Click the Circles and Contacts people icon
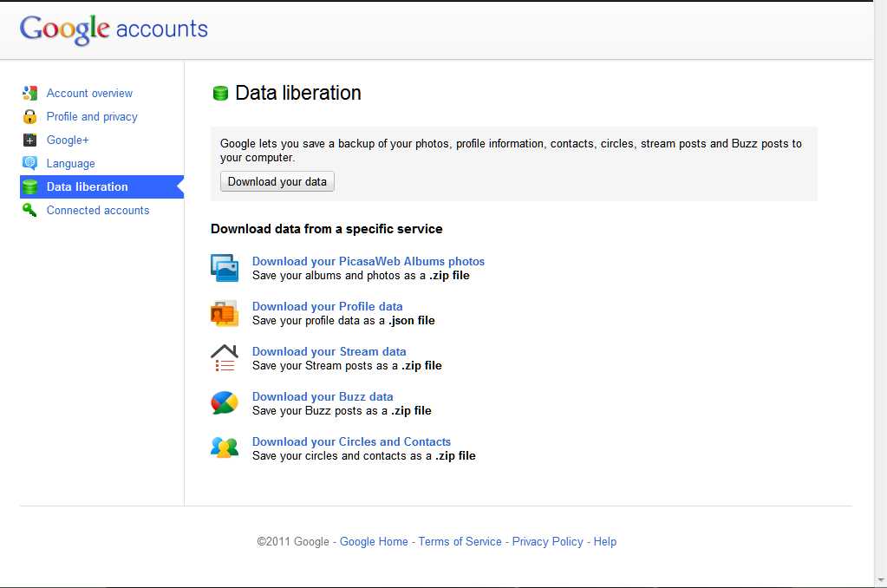 point(225,448)
